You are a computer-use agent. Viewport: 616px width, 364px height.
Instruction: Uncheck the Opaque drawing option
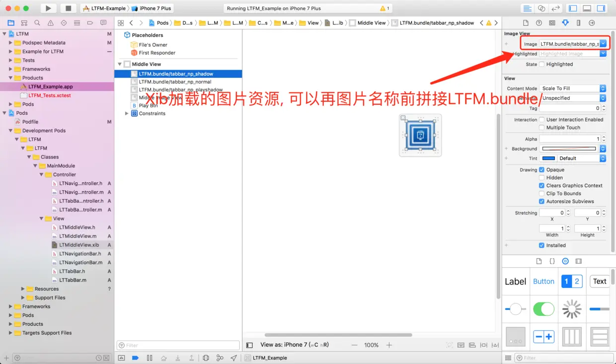(541, 169)
